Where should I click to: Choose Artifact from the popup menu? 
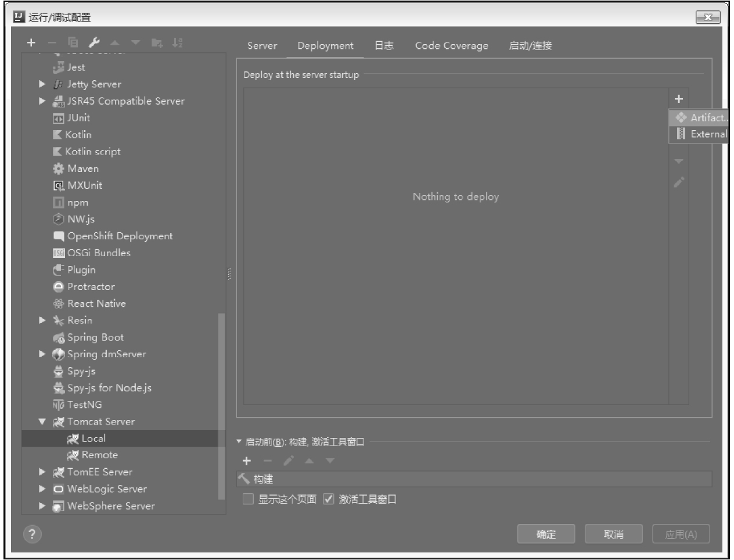(x=707, y=118)
